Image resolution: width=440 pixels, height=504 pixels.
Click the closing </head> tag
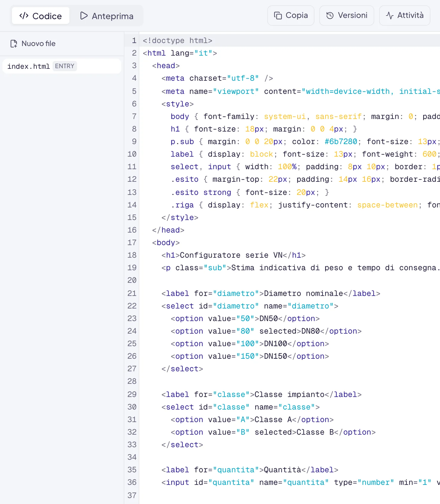click(168, 230)
